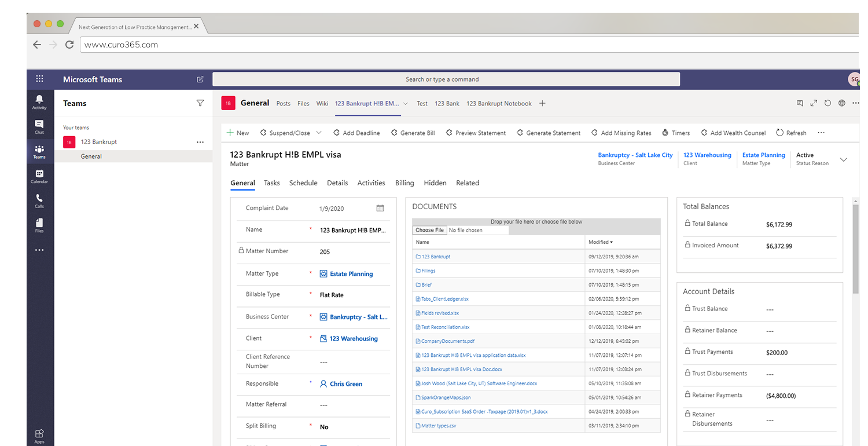This screenshot has height=446, width=868.
Task: Open the calendar picker for Complaint Date
Action: click(380, 208)
